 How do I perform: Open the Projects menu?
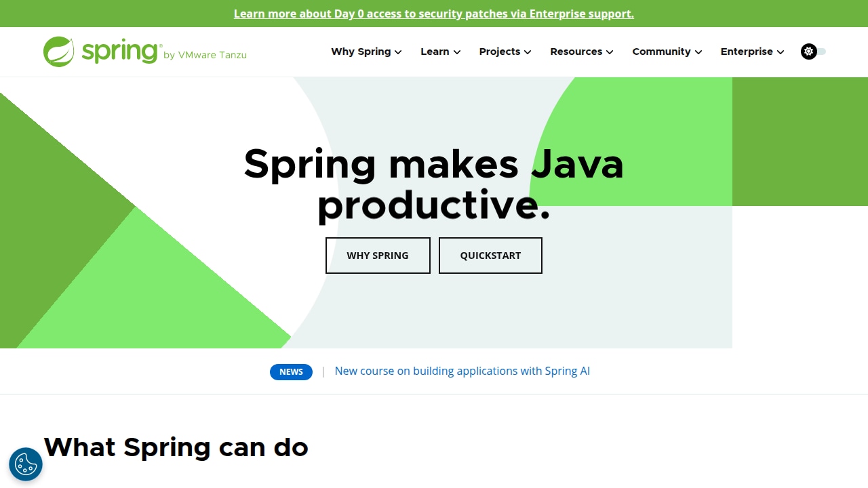click(500, 52)
